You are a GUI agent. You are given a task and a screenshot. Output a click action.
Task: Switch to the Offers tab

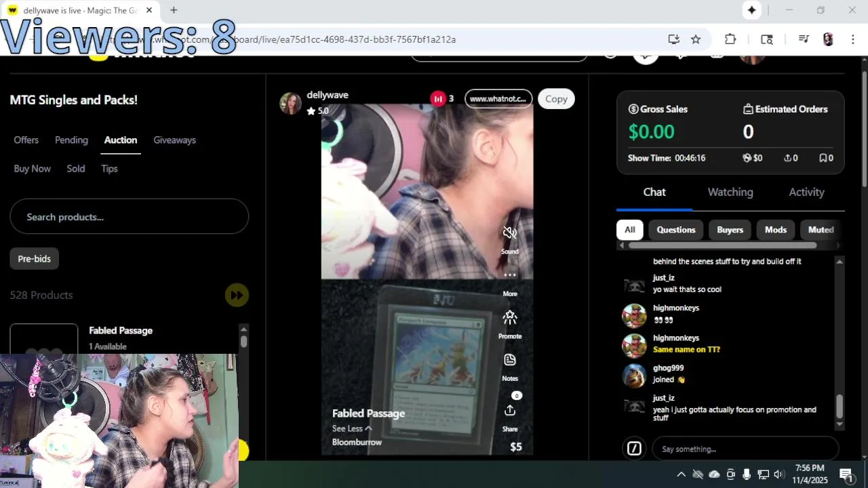tap(26, 140)
